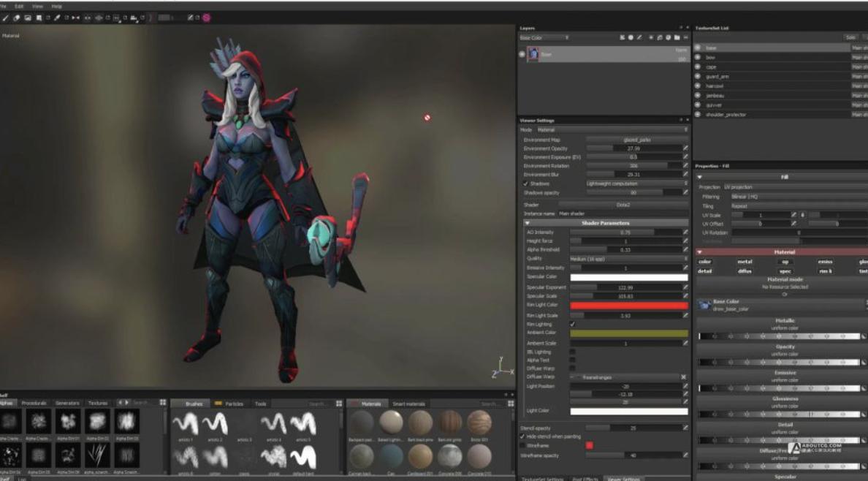Activate the Material Picker eyedropper tool

tap(57, 18)
